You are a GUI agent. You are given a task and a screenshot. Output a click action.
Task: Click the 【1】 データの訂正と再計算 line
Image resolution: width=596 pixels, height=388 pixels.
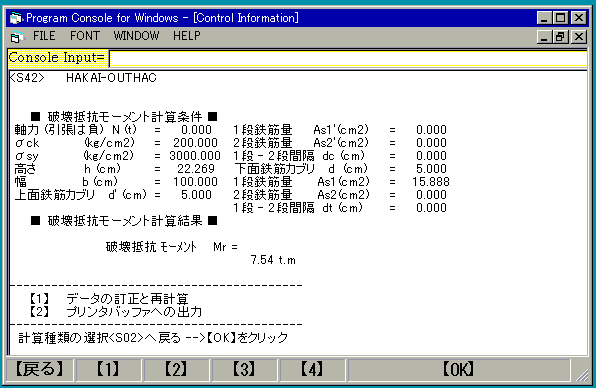pyautogui.click(x=109, y=299)
